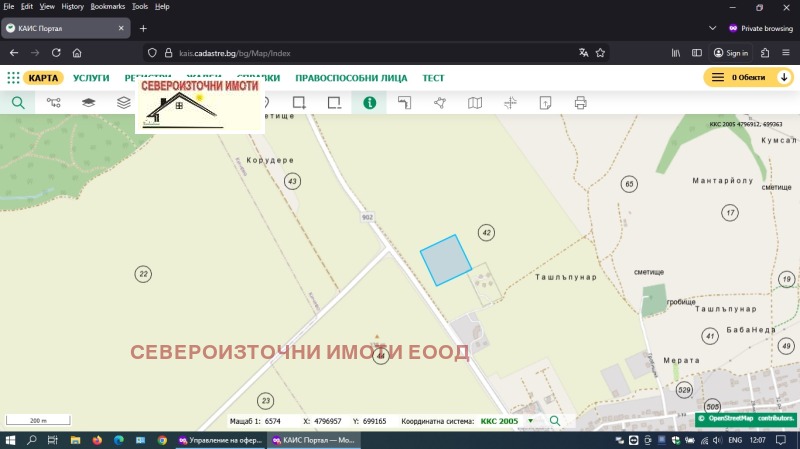
Task: Open ПРАВОСПОСОБНИ ЛИЦА navigation item
Action: click(x=351, y=78)
